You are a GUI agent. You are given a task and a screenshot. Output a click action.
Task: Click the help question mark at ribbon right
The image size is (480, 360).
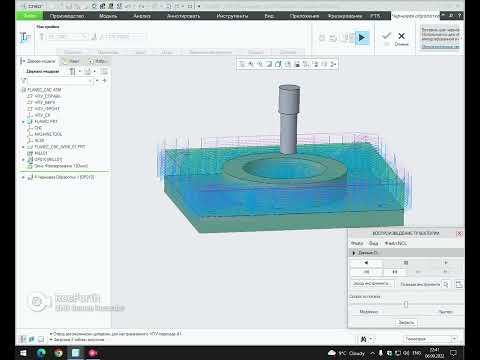[x=460, y=15]
